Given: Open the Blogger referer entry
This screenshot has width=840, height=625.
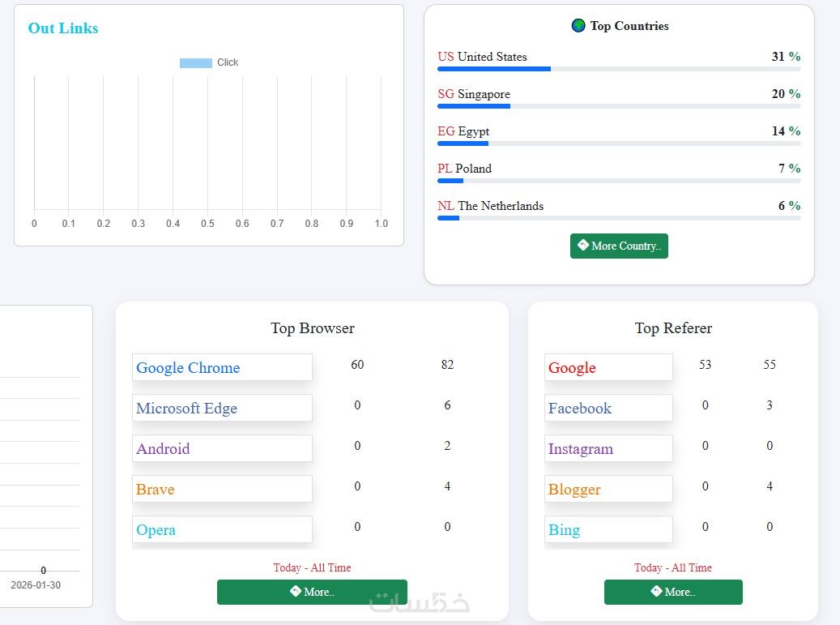Looking at the screenshot, I should 608,489.
